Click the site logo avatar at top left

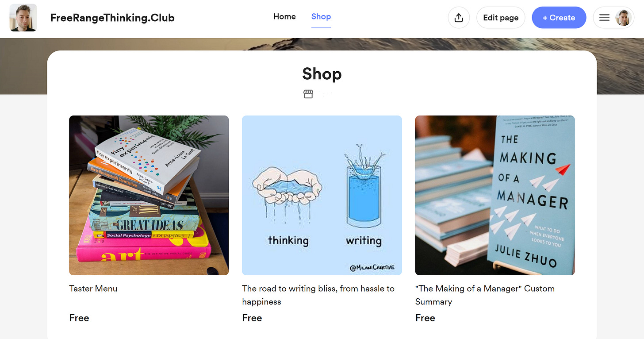[x=23, y=18]
